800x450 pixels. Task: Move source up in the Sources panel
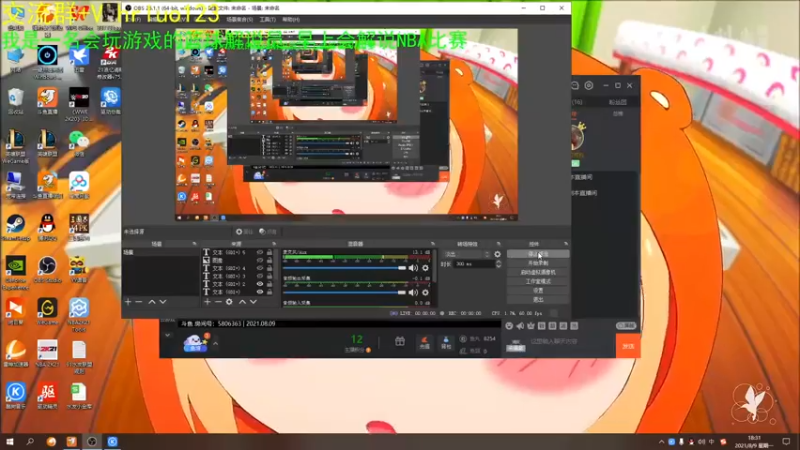pos(242,302)
